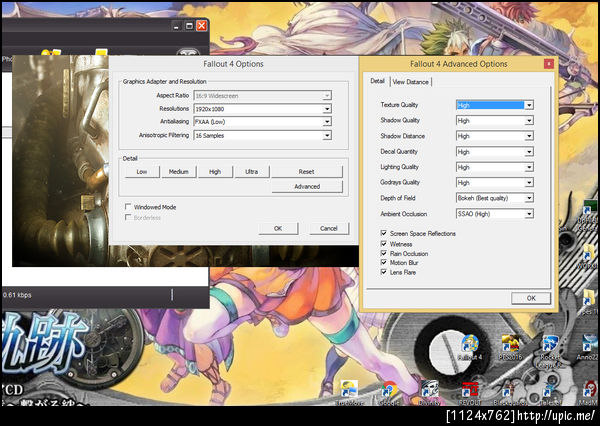This screenshot has width=600, height=426.
Task: Expand the Antialiasing dropdown
Action: pyautogui.click(x=262, y=122)
